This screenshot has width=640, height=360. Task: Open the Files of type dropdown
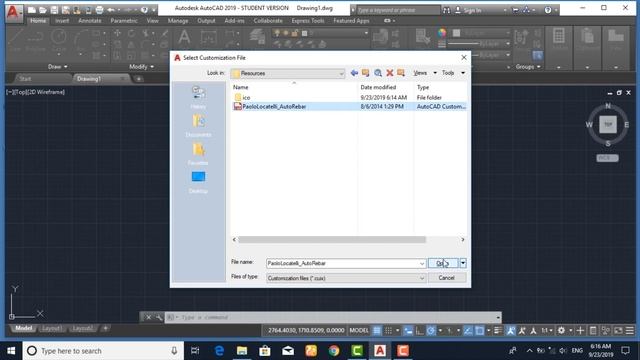pyautogui.click(x=346, y=278)
